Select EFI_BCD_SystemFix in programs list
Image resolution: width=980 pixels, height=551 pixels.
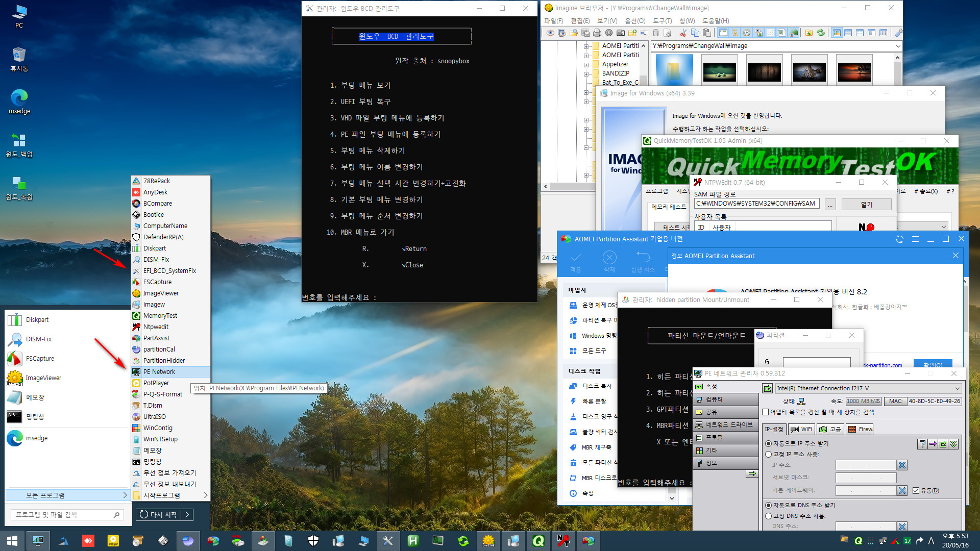170,271
